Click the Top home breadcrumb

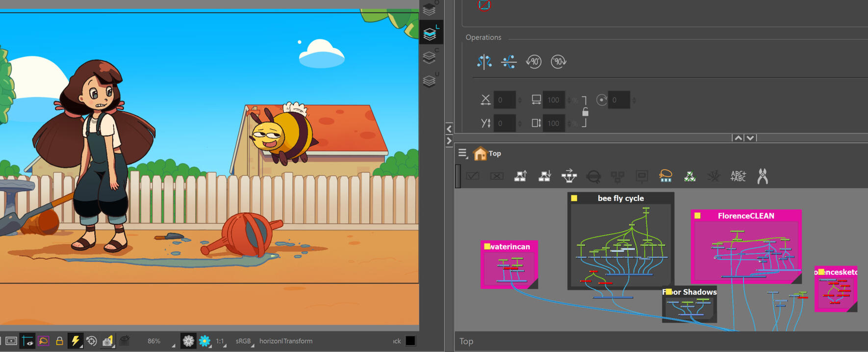pos(488,154)
